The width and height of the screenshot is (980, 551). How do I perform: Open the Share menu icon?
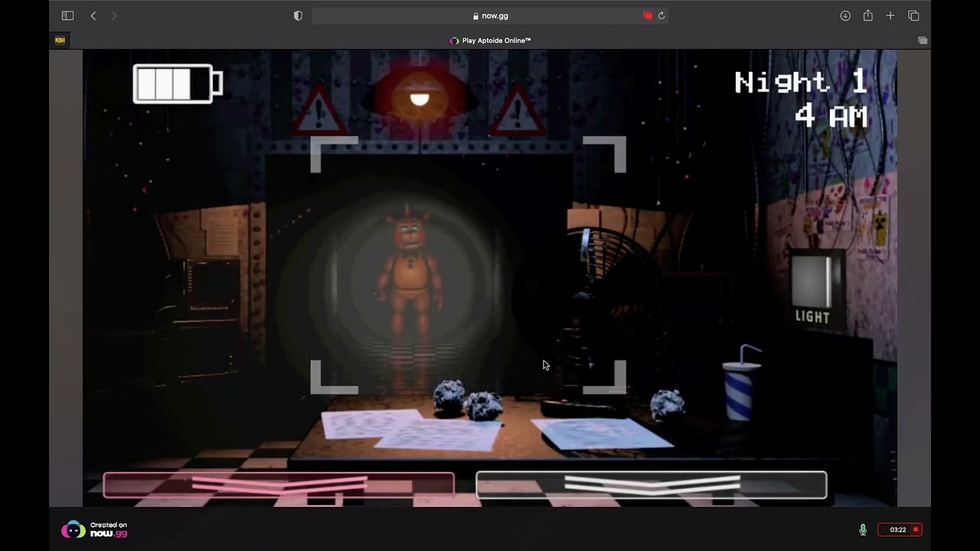point(867,15)
